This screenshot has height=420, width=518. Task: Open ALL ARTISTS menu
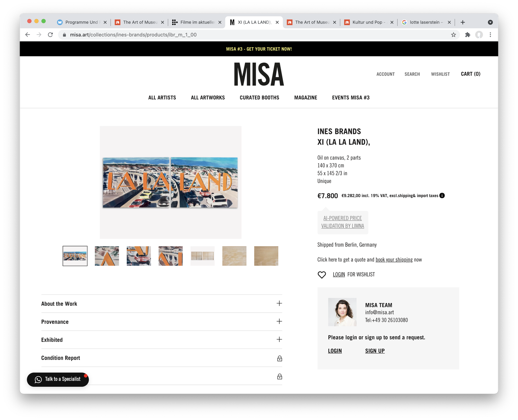pyautogui.click(x=162, y=98)
